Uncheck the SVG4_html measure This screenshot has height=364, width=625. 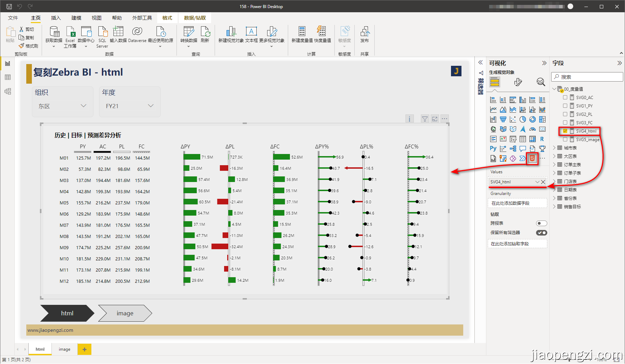coord(565,131)
